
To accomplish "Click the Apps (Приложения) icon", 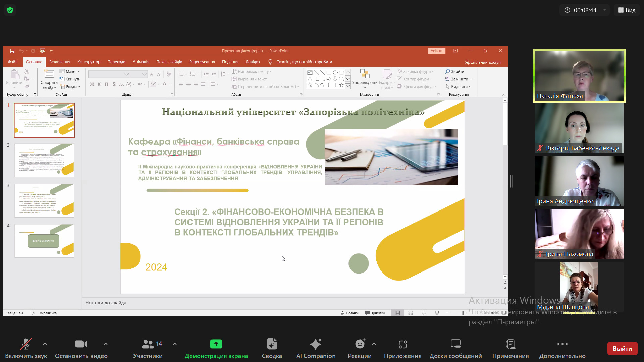I will 402,345.
